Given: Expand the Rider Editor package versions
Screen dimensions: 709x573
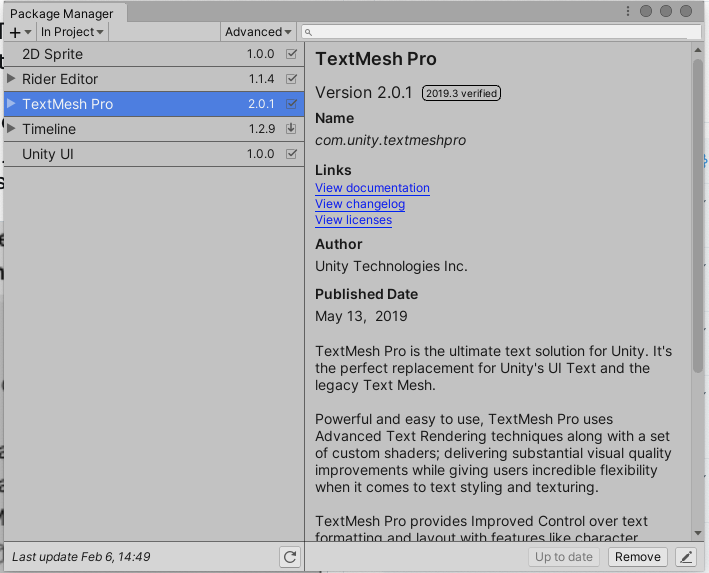Looking at the screenshot, I should pyautogui.click(x=11, y=79).
